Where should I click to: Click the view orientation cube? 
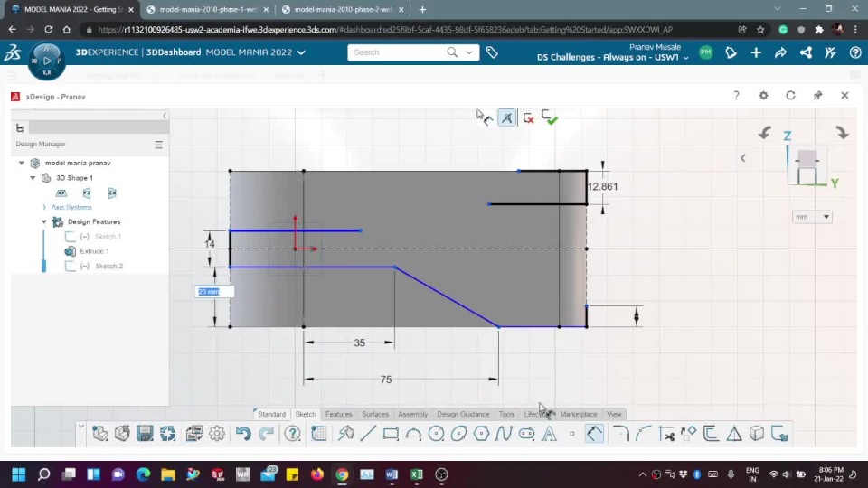click(x=807, y=166)
